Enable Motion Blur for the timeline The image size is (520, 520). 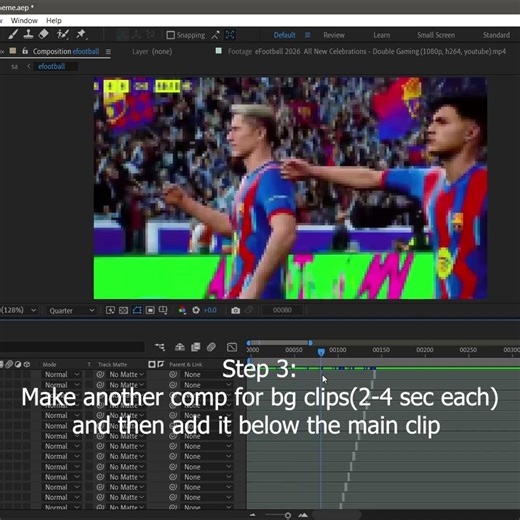click(211, 347)
